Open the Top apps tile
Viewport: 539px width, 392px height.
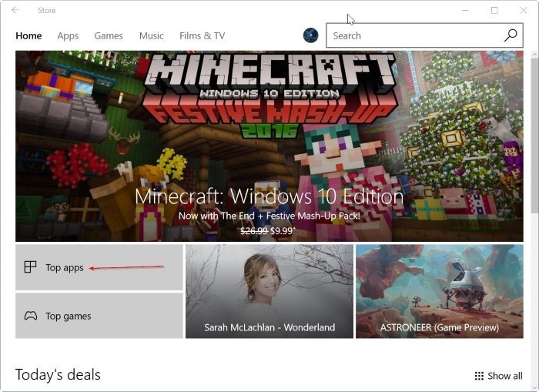[x=99, y=267]
